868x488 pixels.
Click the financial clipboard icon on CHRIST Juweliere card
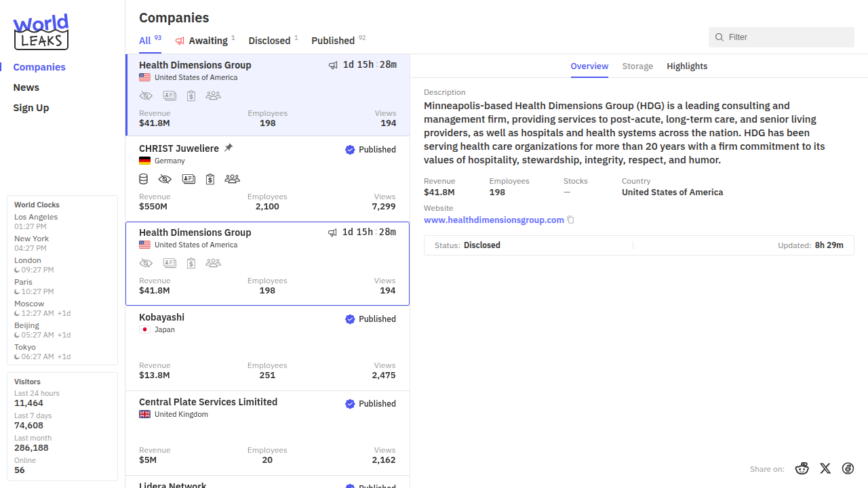click(x=210, y=179)
